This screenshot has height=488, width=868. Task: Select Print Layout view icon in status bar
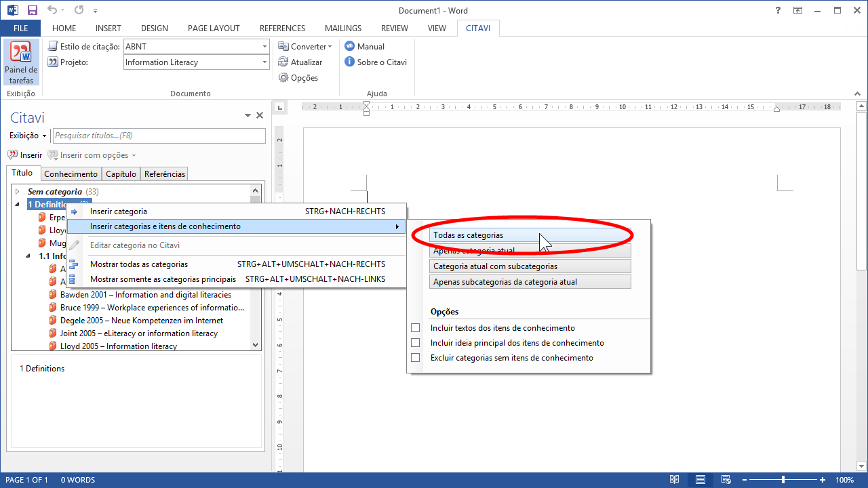point(701,480)
